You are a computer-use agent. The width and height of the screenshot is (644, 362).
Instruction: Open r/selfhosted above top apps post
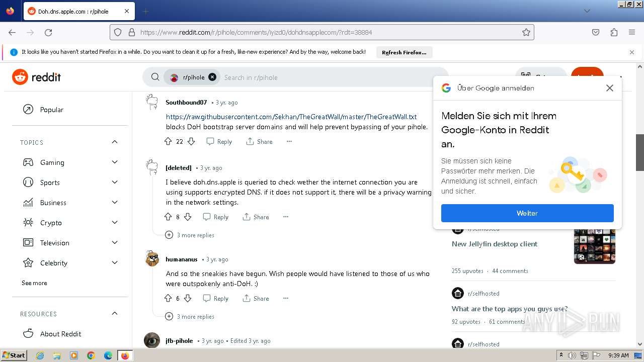484,294
